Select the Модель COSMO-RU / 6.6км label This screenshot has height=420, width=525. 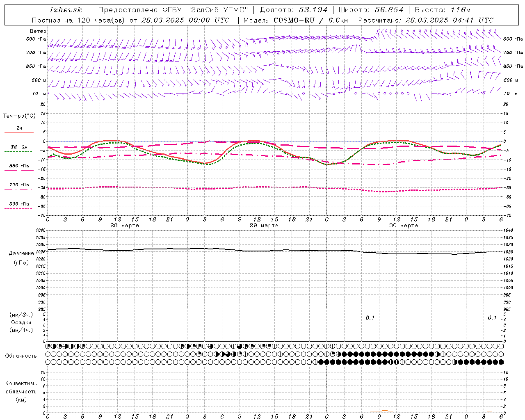(x=296, y=20)
